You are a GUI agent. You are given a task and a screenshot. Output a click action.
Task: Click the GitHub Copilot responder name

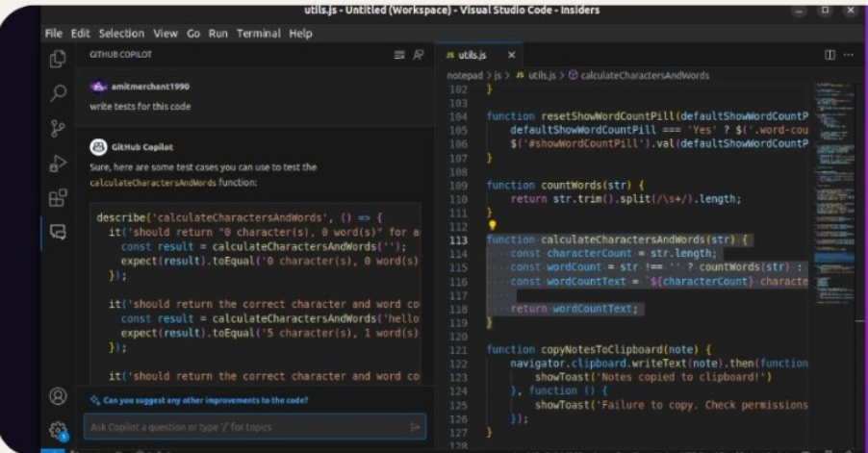click(142, 147)
